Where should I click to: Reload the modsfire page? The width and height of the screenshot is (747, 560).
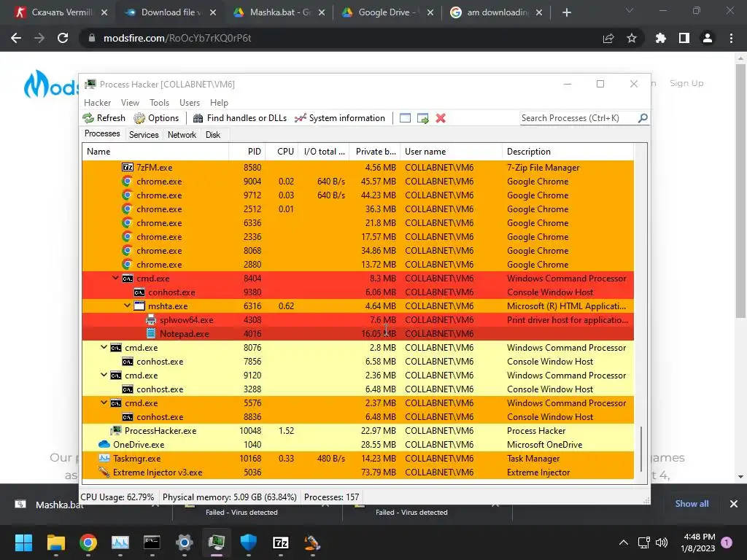[63, 38]
